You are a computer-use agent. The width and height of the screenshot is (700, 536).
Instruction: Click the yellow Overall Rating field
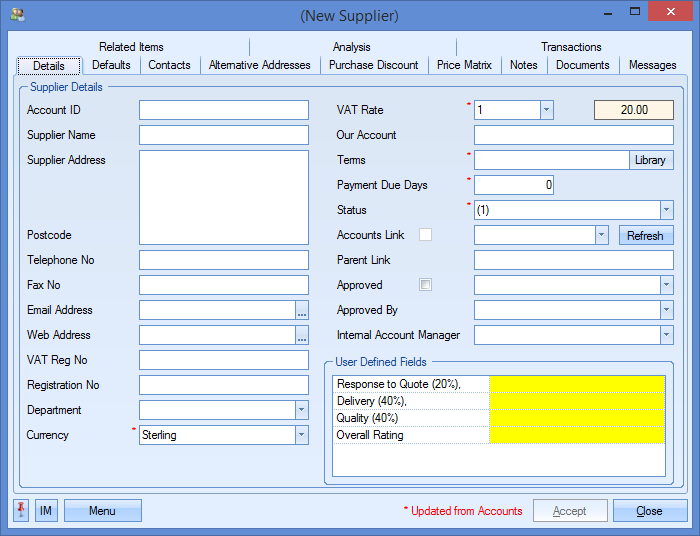pyautogui.click(x=576, y=436)
